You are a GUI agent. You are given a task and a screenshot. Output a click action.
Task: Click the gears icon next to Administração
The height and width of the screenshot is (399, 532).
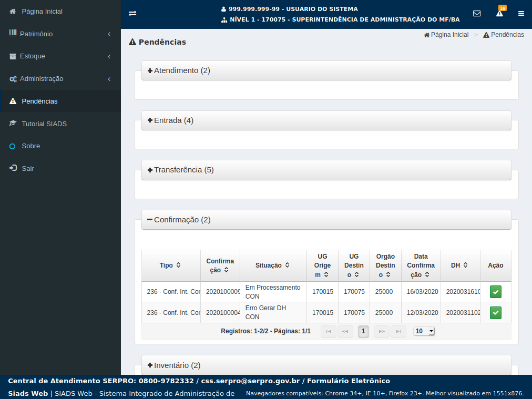pyautogui.click(x=13, y=79)
